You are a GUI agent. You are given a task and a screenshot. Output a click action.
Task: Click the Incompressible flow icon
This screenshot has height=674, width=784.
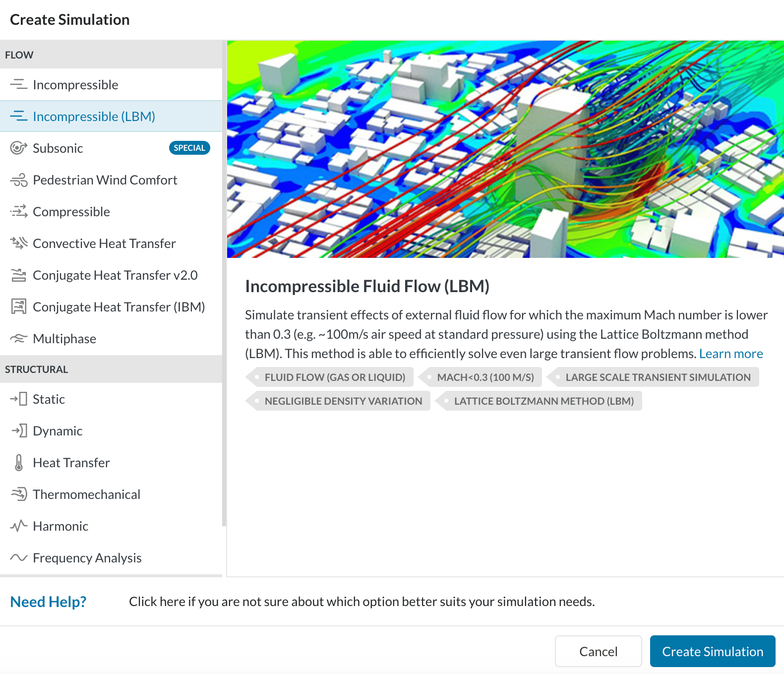click(19, 85)
